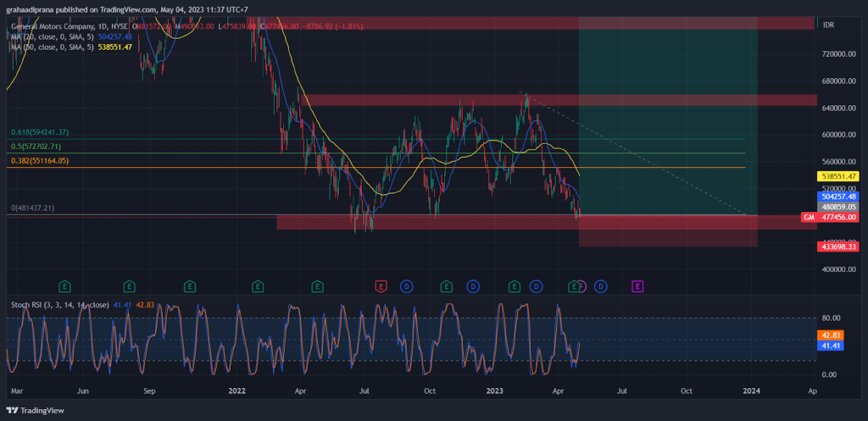The width and height of the screenshot is (868, 421).
Task: Open the green earnings marker just after Oct 2022
Action: [446, 286]
